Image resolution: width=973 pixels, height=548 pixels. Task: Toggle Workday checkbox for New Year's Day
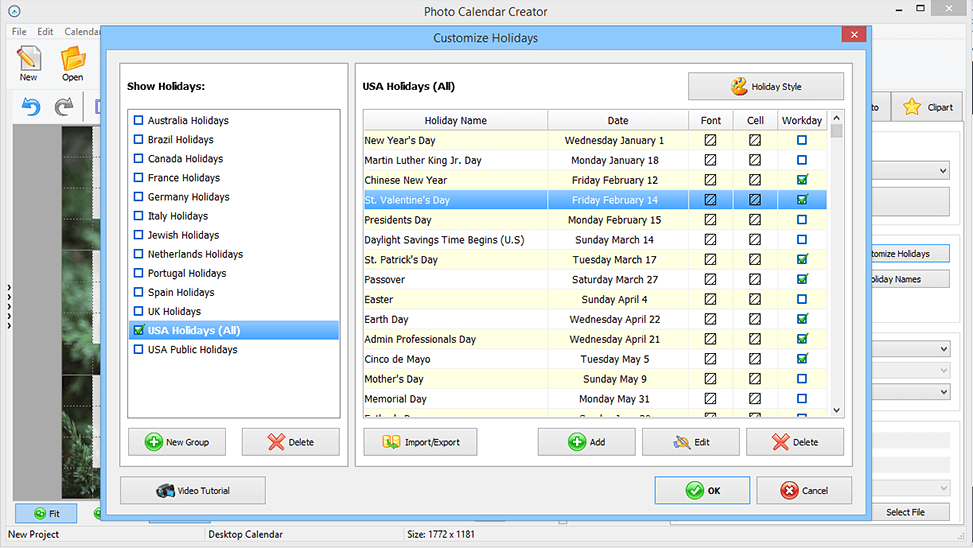pos(801,141)
